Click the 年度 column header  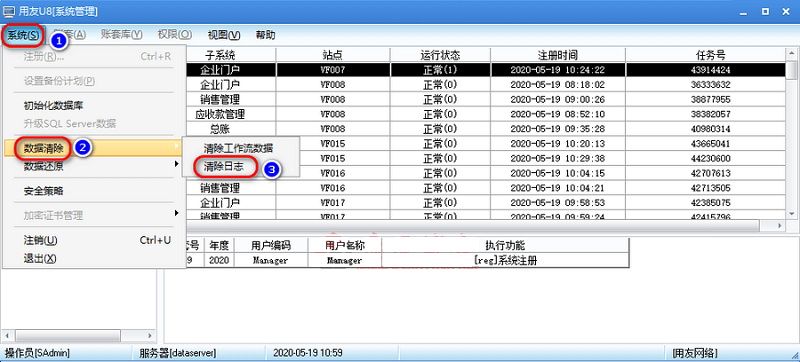click(x=219, y=246)
